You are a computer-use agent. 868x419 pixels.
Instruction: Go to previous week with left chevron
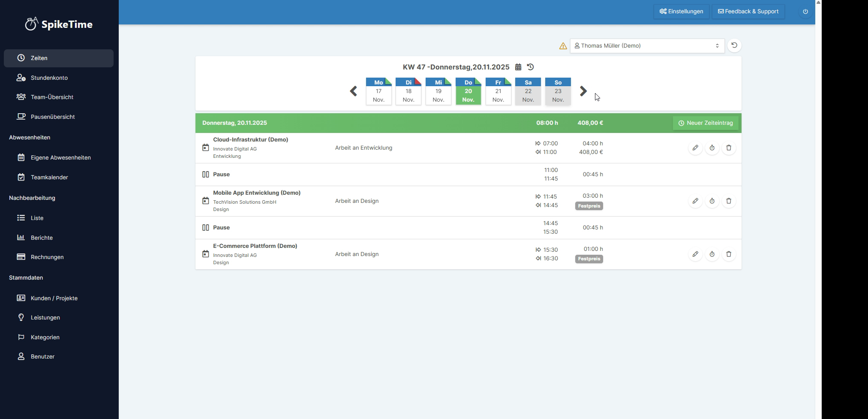[x=354, y=91]
